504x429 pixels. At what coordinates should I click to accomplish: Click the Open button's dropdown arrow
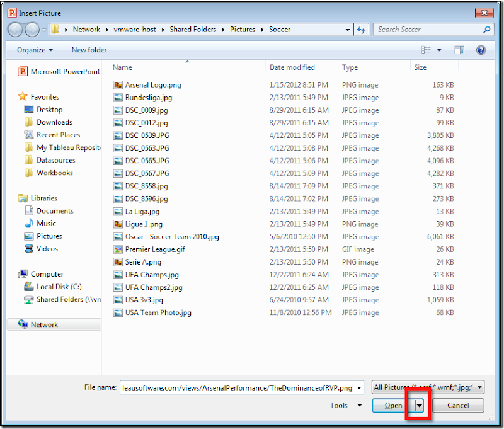[419, 406]
